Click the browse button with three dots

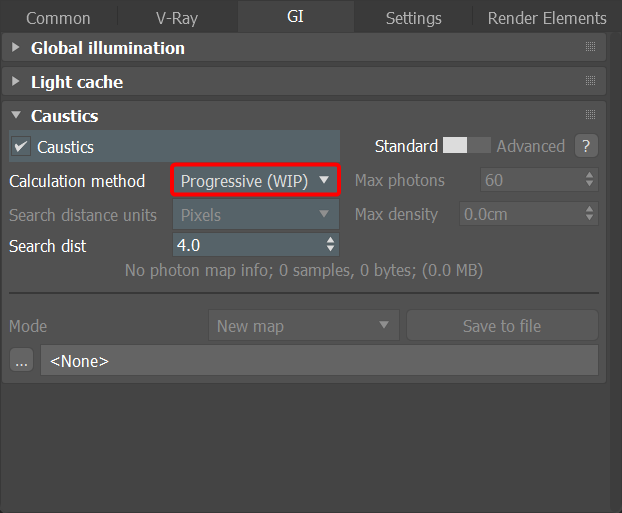pos(21,361)
